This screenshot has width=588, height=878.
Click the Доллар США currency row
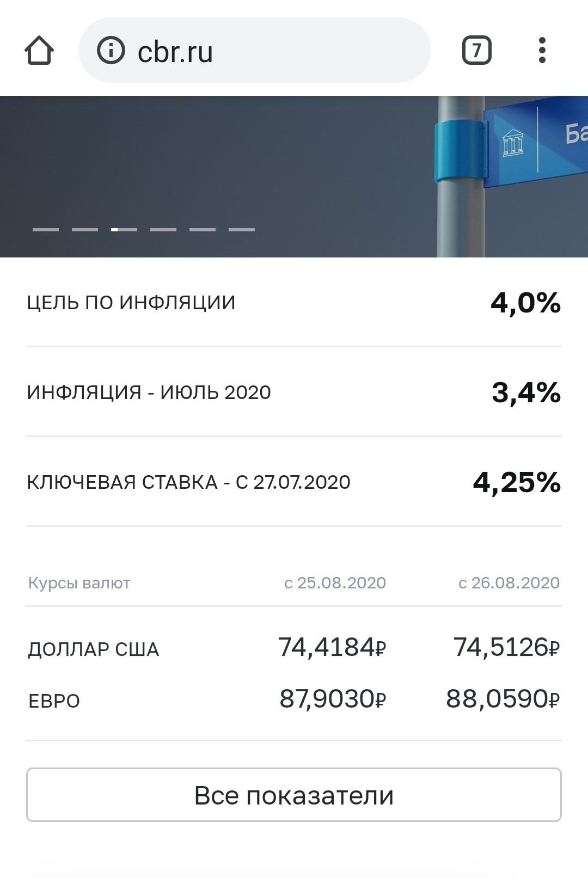294,648
